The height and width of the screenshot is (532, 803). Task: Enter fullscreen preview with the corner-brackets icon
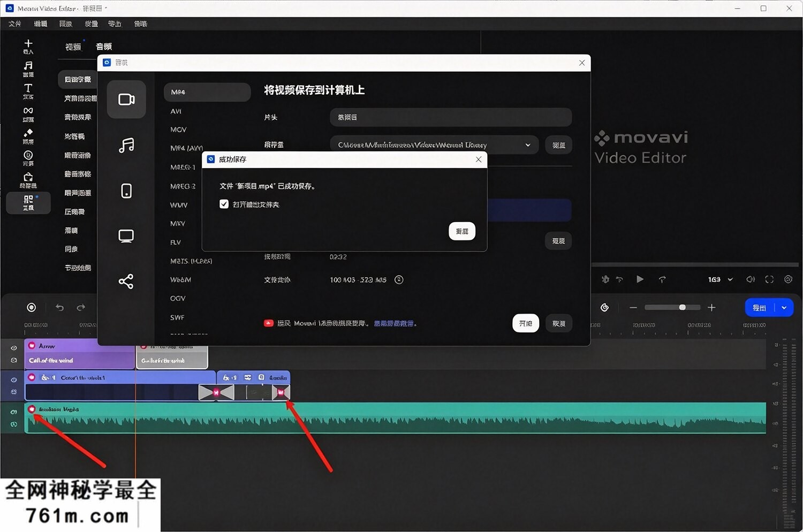(x=769, y=279)
